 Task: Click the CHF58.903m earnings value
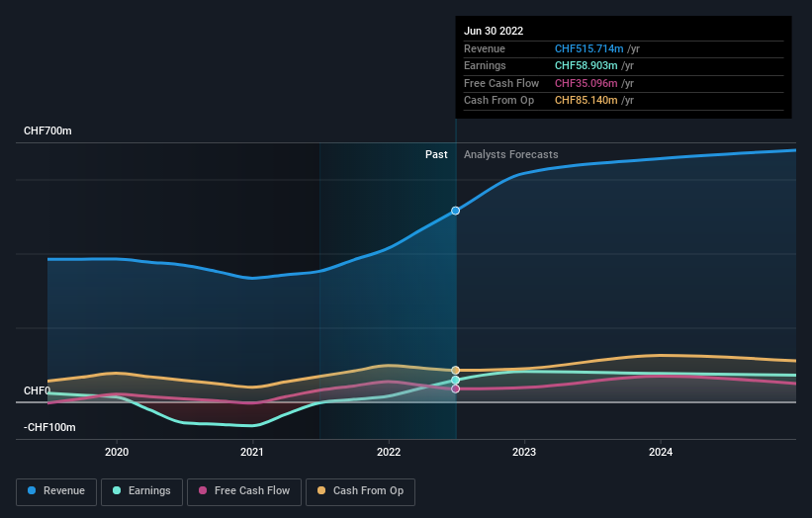(x=586, y=65)
